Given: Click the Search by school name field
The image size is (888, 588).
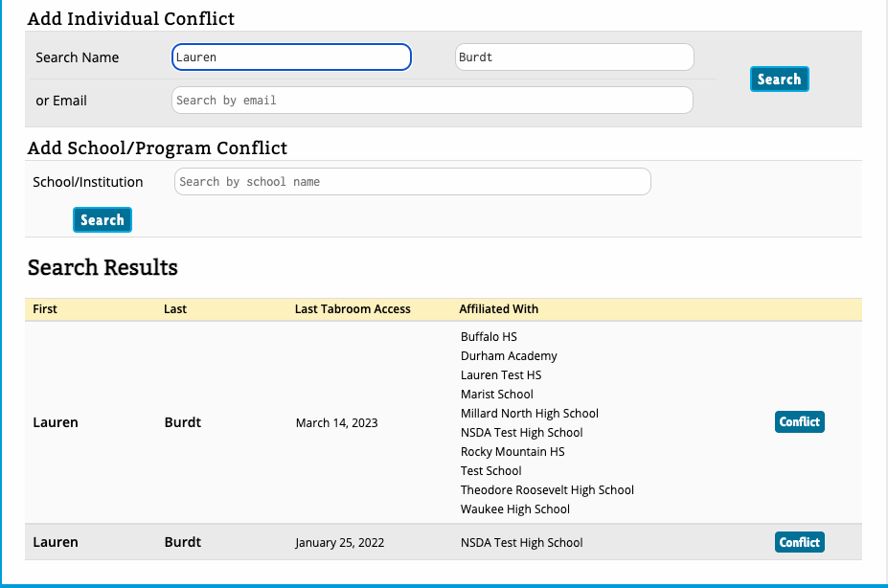Looking at the screenshot, I should pyautogui.click(x=412, y=182).
